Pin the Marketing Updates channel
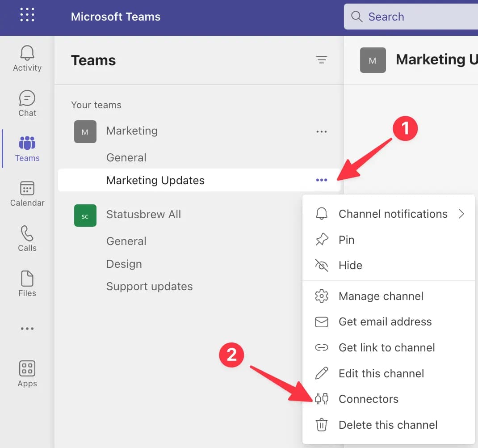Screen dimensions: 478x448 (346, 240)
